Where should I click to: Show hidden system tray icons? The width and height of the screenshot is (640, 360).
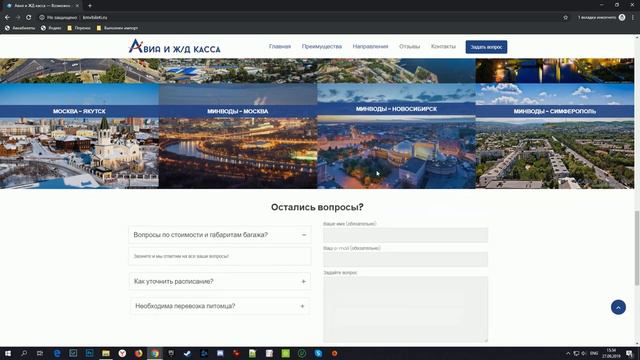click(568, 353)
